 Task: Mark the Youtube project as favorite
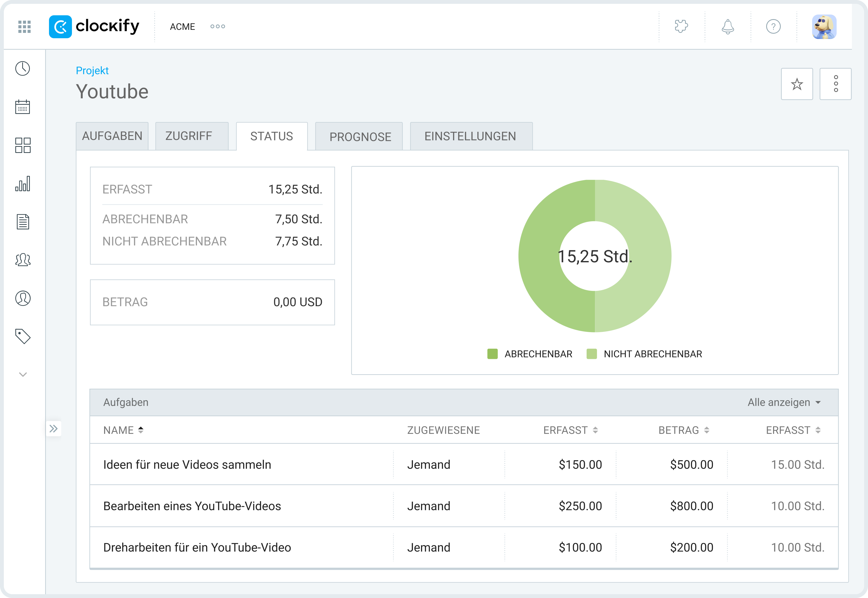coord(797,84)
